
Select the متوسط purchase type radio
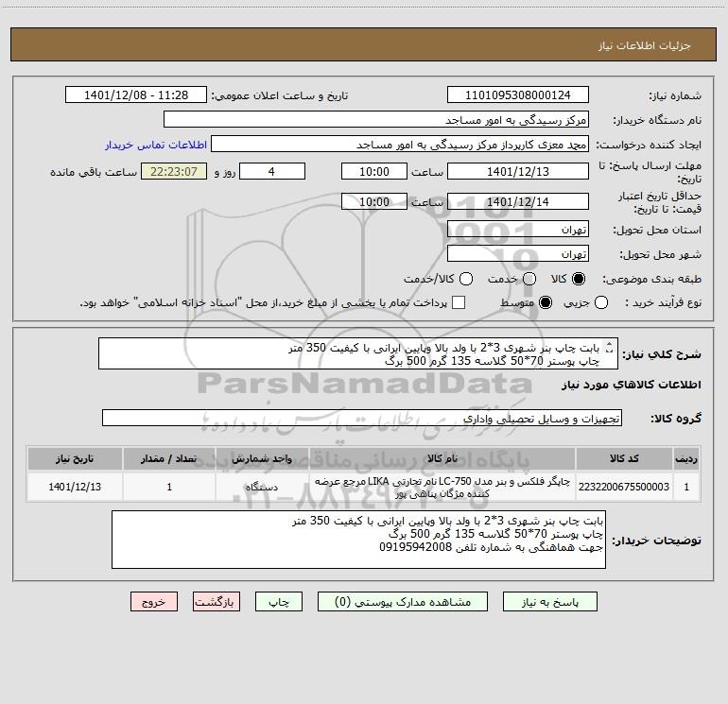pos(546,303)
